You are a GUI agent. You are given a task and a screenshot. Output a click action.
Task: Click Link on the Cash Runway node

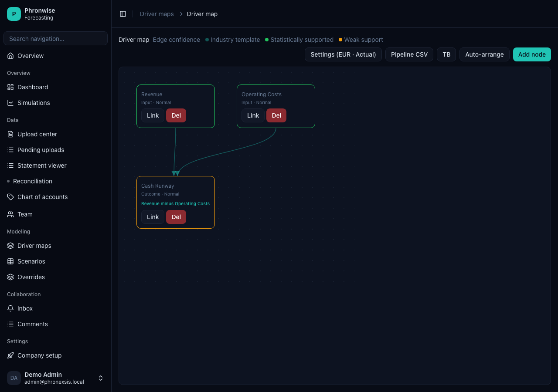(153, 217)
